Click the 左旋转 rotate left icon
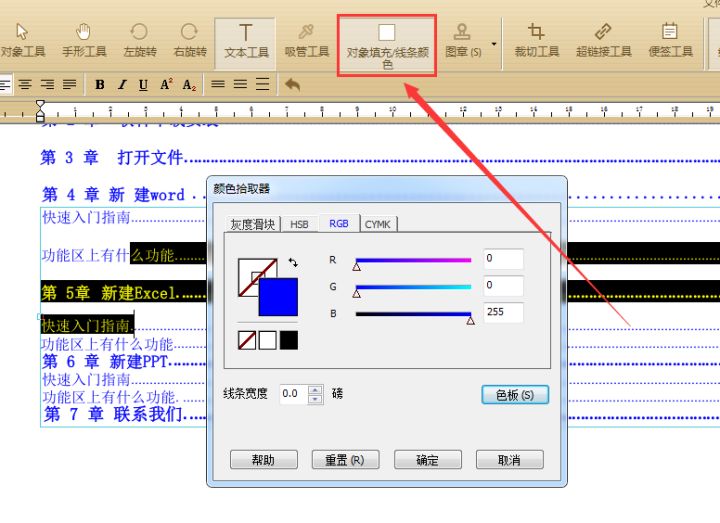The width and height of the screenshot is (720, 523). coord(139,40)
